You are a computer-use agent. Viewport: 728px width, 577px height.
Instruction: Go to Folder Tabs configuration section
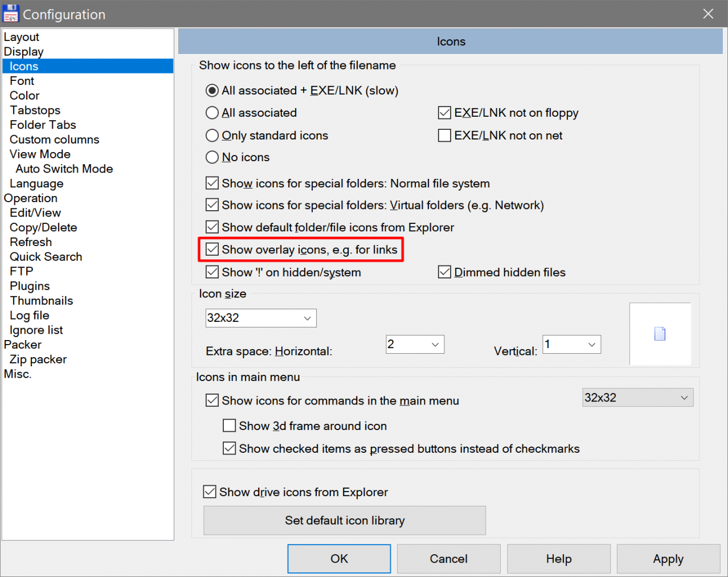(x=43, y=125)
